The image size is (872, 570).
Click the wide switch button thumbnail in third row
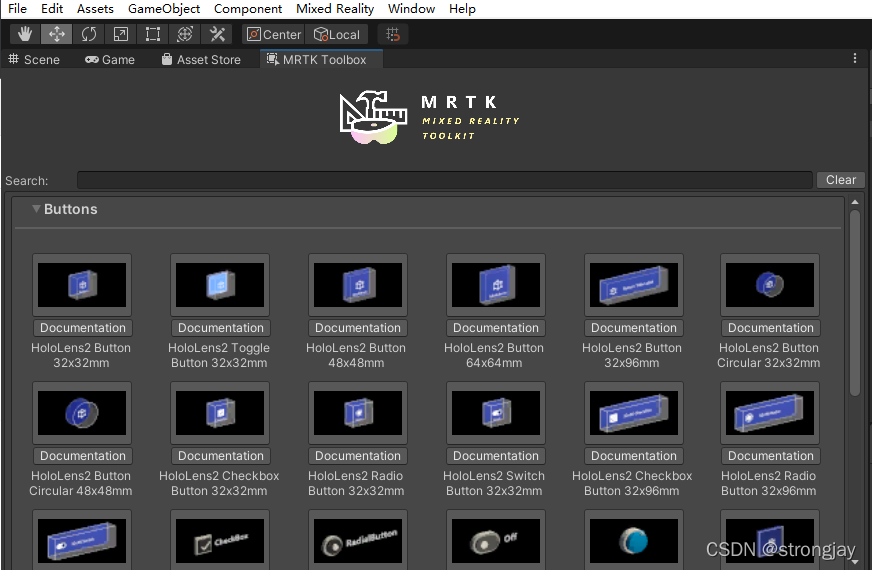tap(82, 540)
